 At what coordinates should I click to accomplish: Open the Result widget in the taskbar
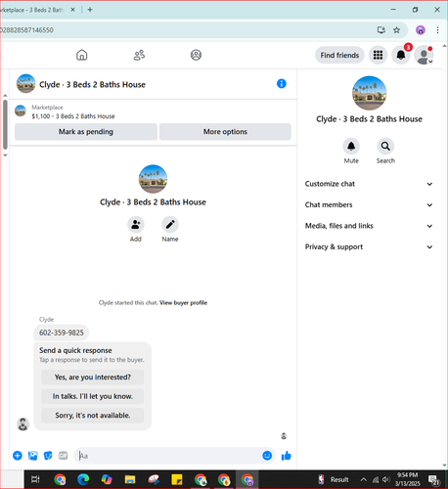point(334,479)
